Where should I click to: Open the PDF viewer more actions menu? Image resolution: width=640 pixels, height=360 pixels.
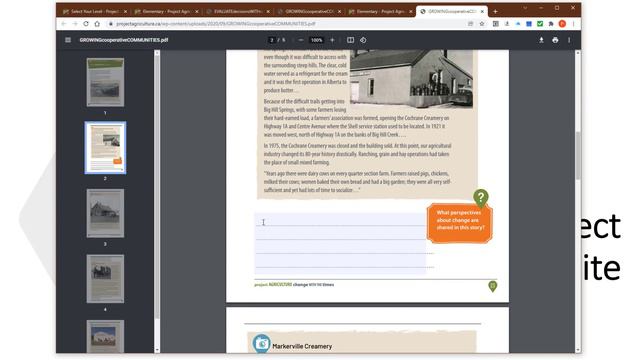[x=569, y=40]
